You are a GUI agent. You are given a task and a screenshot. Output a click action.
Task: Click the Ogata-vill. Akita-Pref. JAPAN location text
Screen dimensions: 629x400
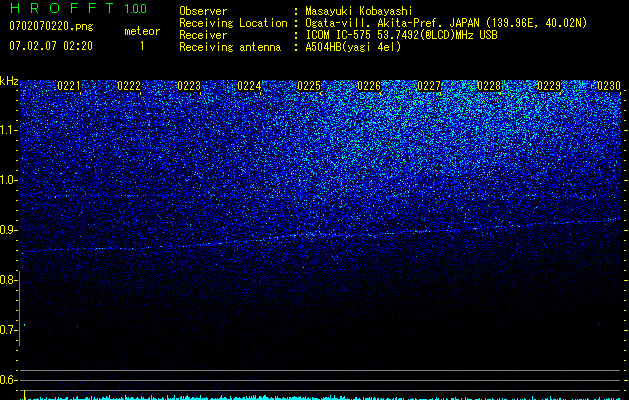[446, 23]
